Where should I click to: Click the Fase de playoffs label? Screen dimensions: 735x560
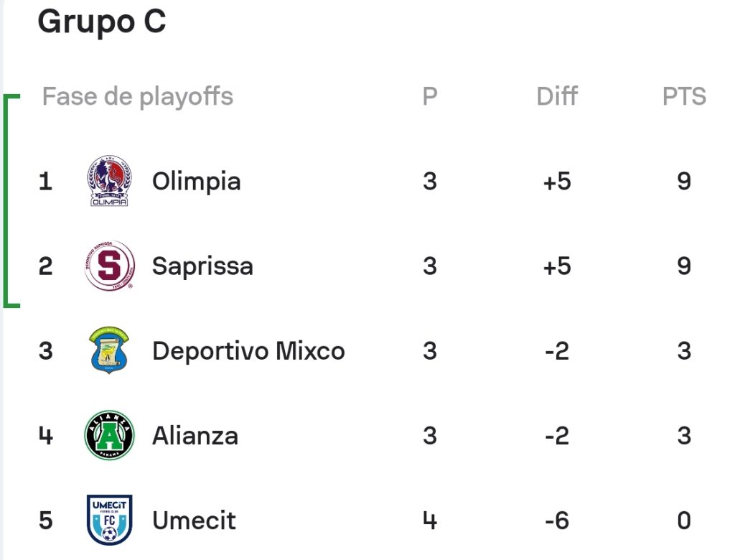tap(137, 97)
